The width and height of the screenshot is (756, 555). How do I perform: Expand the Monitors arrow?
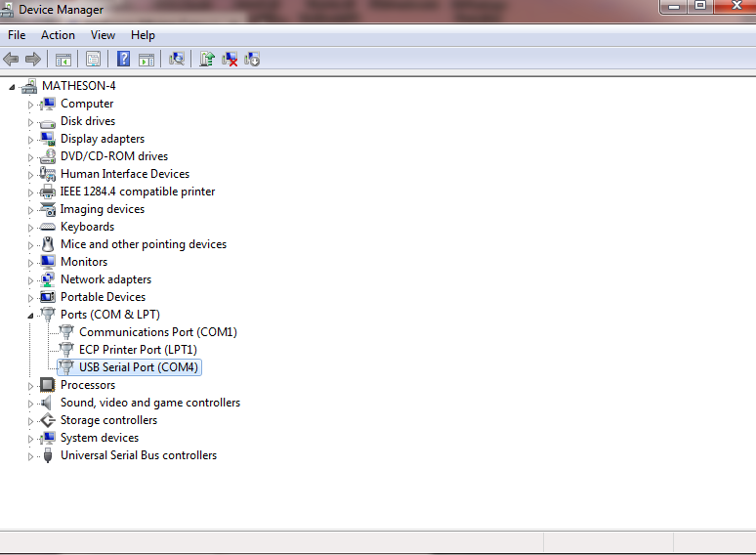30,263
